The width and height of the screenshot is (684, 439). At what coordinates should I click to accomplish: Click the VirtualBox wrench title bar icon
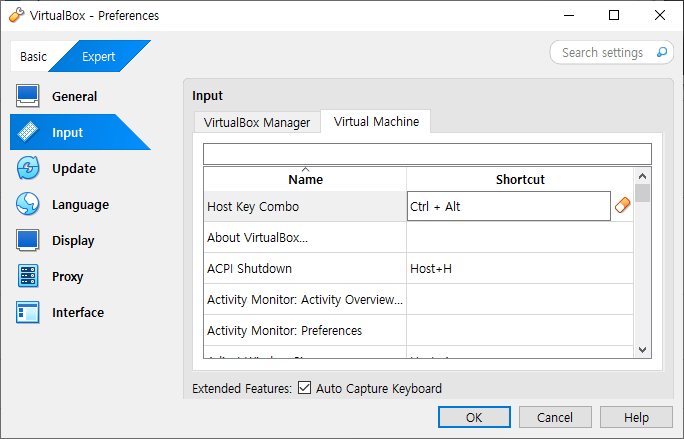[x=16, y=15]
